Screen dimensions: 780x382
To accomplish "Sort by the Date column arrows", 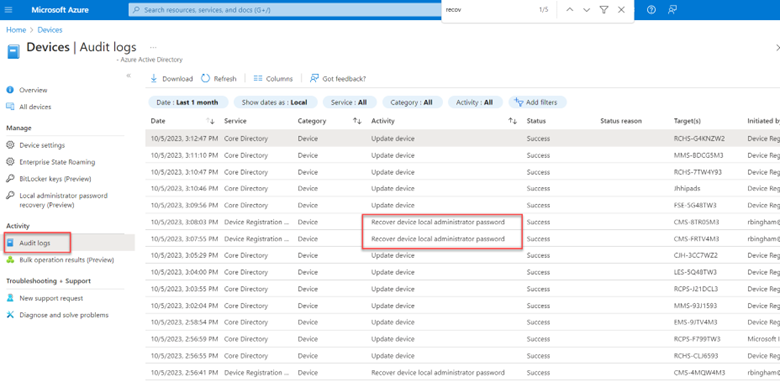I will 210,121.
